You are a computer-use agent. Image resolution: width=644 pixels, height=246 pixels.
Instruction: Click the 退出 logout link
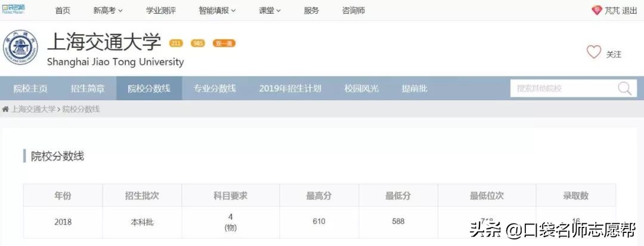[630, 11]
